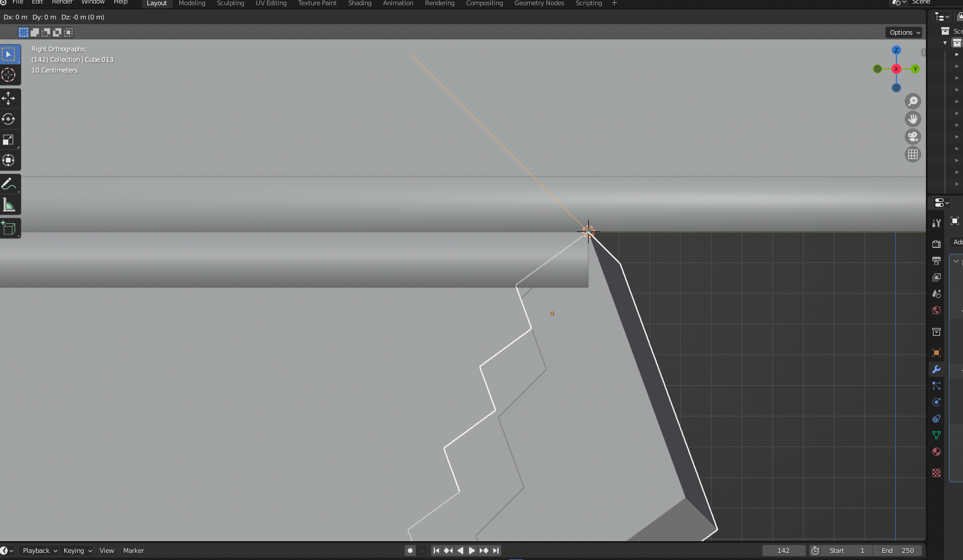Open the Material properties tab
The width and height of the screenshot is (963, 560).
(936, 452)
